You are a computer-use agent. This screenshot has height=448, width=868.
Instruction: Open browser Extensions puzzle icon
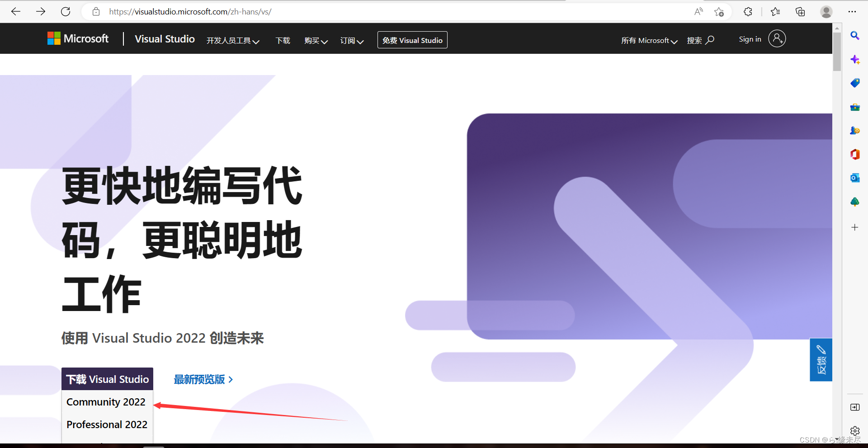coord(748,12)
